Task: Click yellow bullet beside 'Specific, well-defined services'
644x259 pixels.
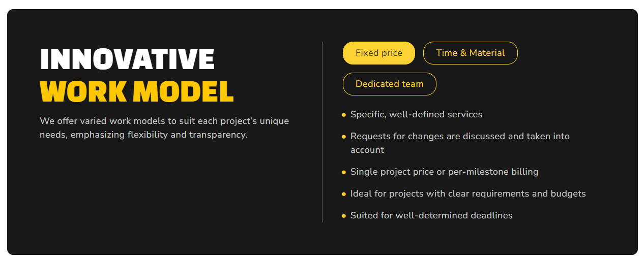Action: (344, 115)
